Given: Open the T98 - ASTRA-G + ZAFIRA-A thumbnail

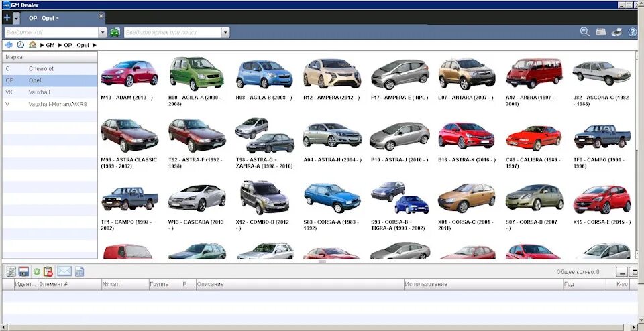Looking at the screenshot, I should tap(264, 135).
